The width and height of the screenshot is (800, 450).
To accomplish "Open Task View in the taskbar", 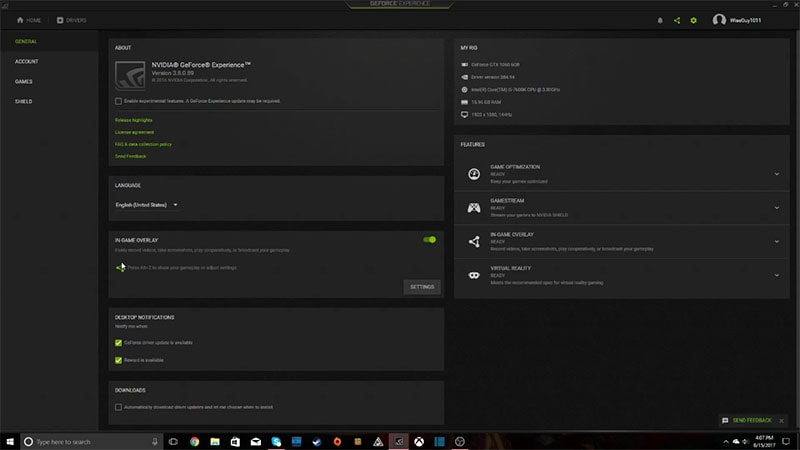I will click(173, 441).
